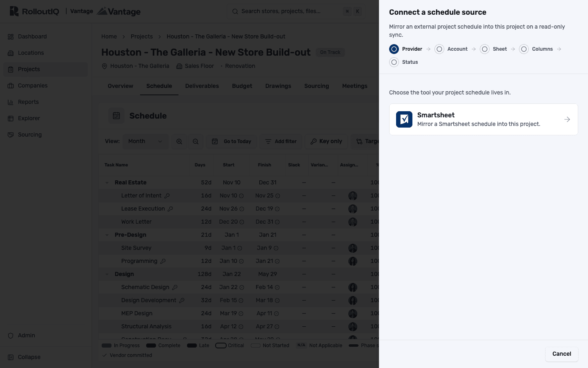Open Reports in the sidebar
588x368 pixels.
(x=45, y=102)
